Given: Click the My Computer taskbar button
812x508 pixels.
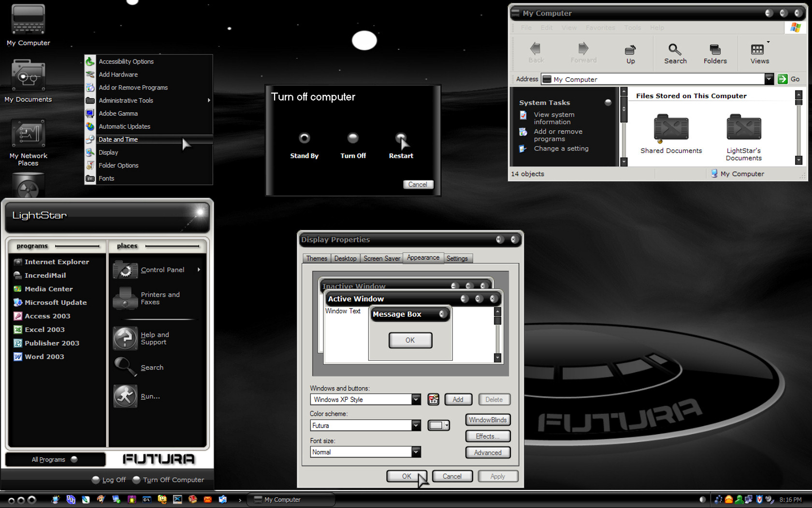Looking at the screenshot, I should coord(290,500).
